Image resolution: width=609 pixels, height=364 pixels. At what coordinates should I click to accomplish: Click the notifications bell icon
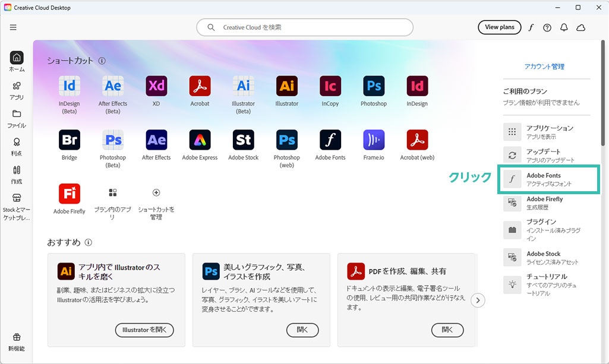pos(564,27)
